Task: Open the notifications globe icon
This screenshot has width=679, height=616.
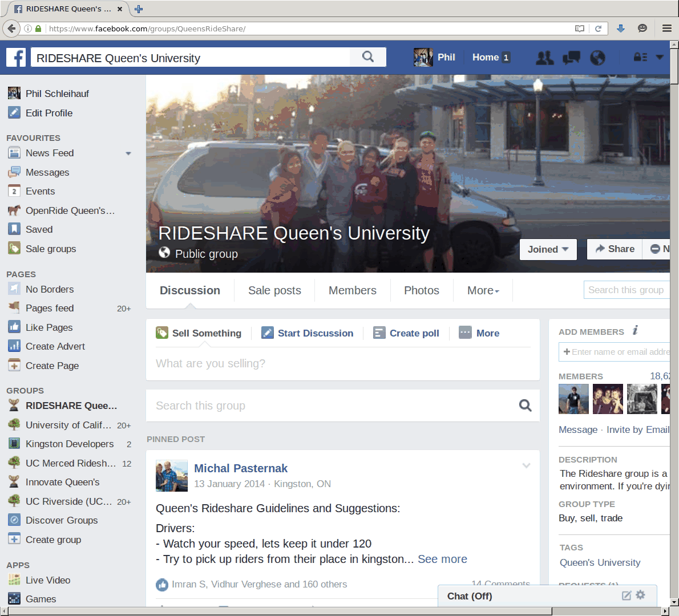Action: 597,58
